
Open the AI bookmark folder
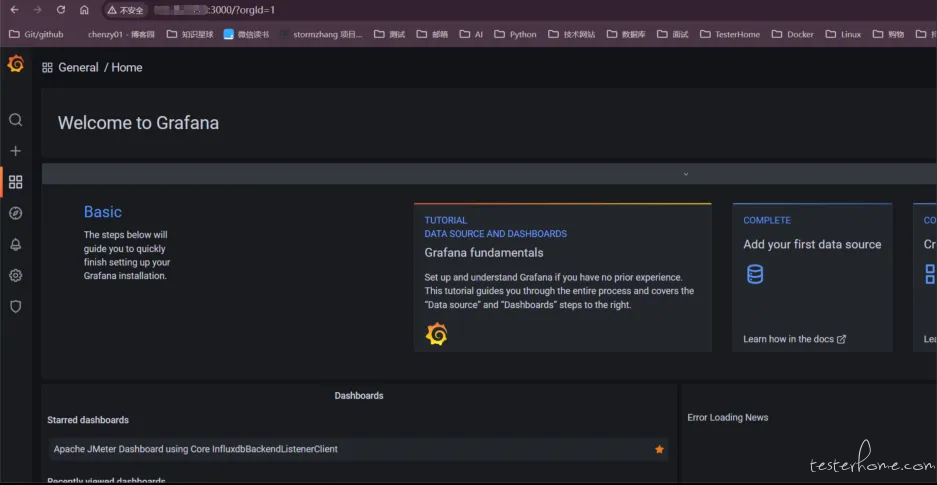pos(471,34)
